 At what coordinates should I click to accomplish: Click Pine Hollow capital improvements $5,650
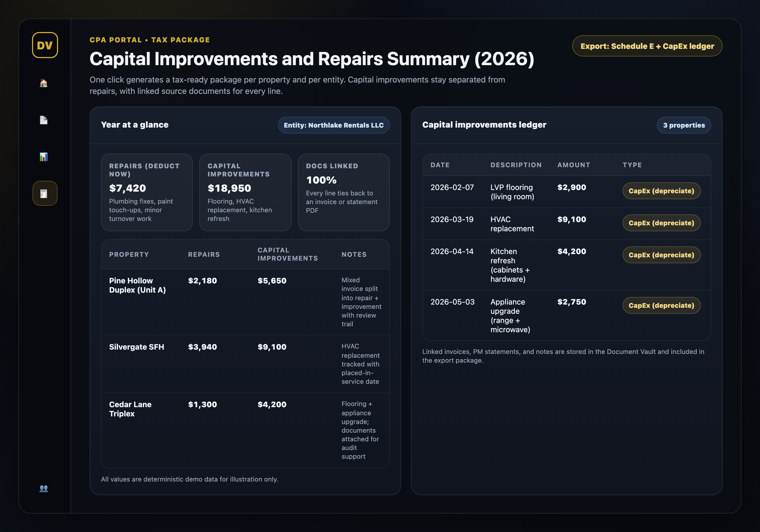pos(272,281)
